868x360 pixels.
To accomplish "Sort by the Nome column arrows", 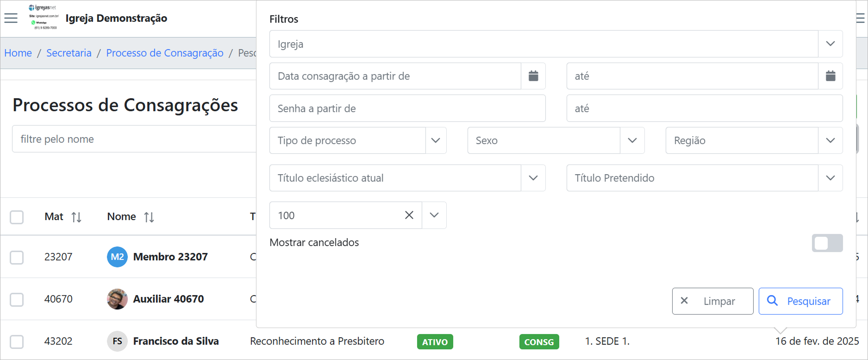I will [149, 217].
